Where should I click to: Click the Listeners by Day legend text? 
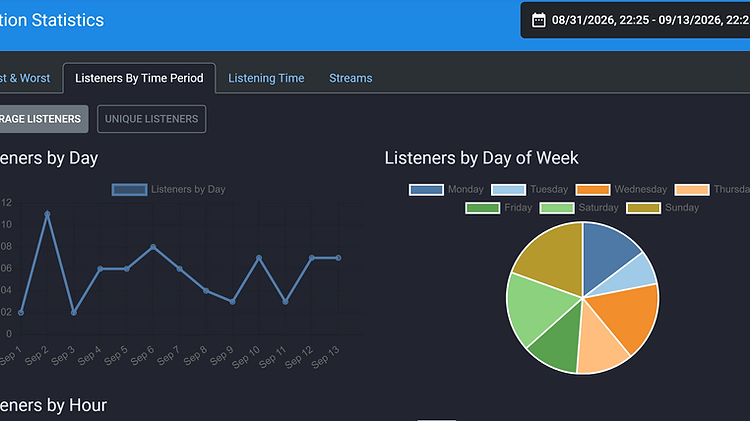[188, 189]
